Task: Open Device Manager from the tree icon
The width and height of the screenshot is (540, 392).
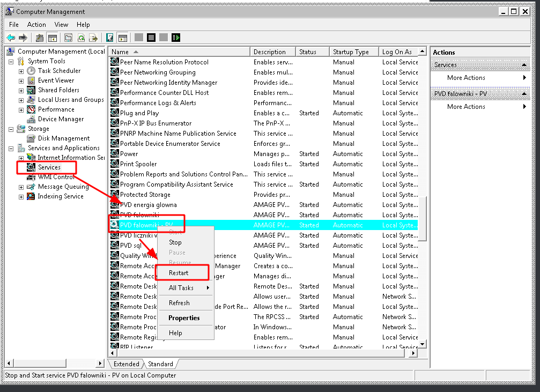Action: pyautogui.click(x=31, y=119)
